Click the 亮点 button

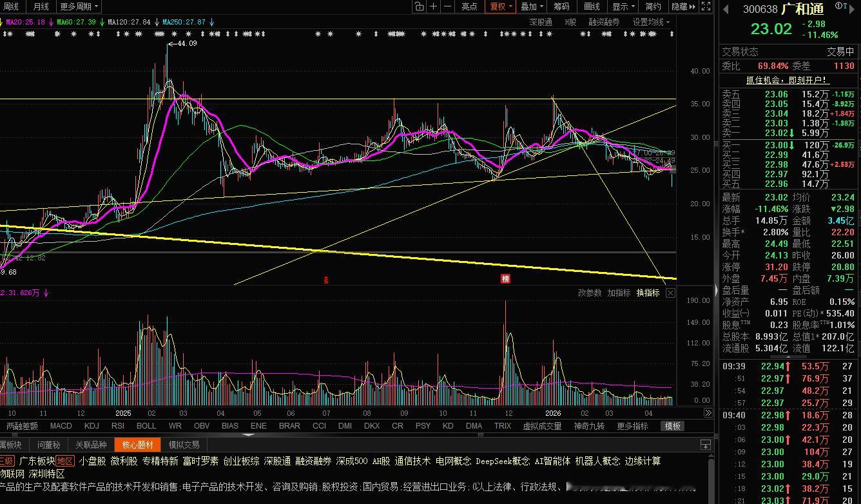[x=469, y=6]
